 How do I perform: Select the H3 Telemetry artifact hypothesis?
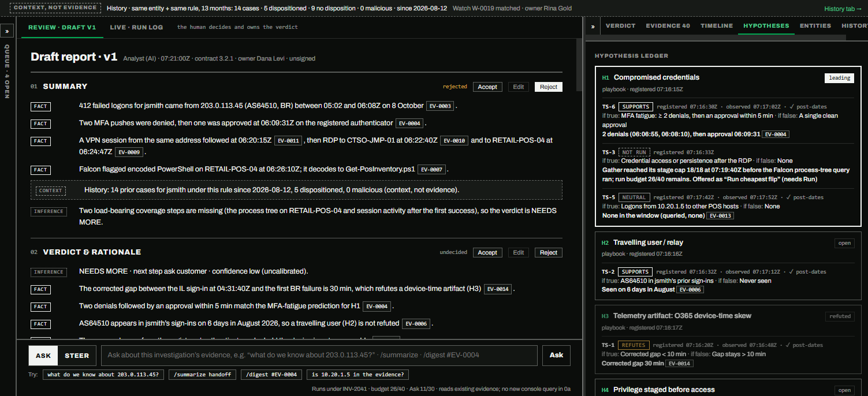point(682,316)
